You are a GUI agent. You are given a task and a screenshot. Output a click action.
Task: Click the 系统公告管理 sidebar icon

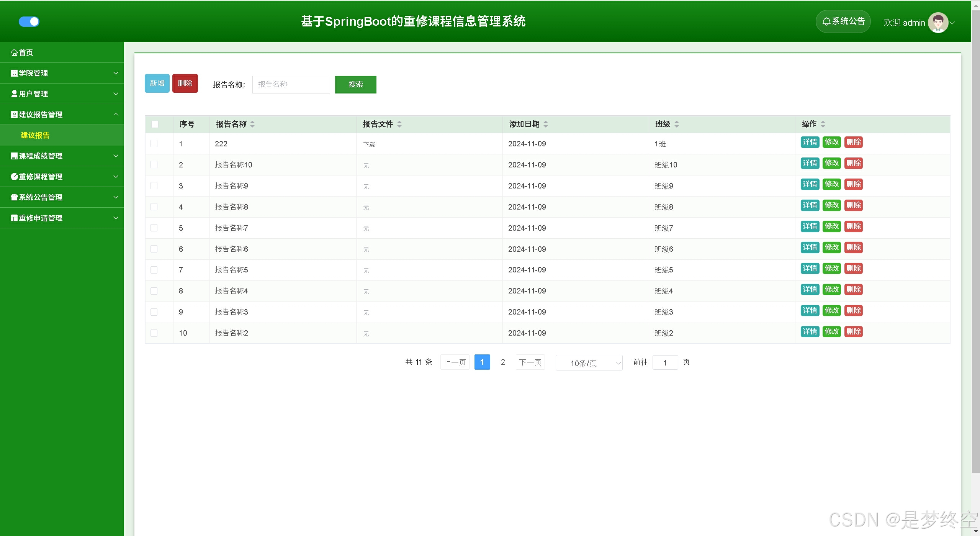tap(15, 197)
